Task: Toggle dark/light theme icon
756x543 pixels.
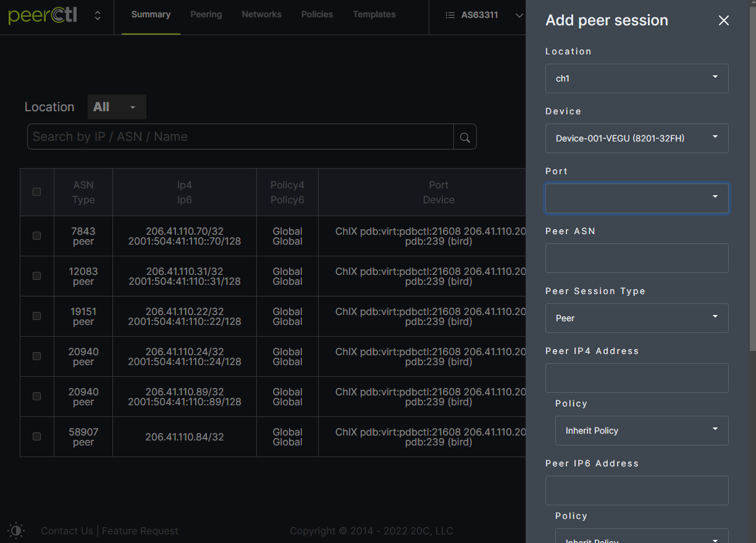Action: point(16,531)
